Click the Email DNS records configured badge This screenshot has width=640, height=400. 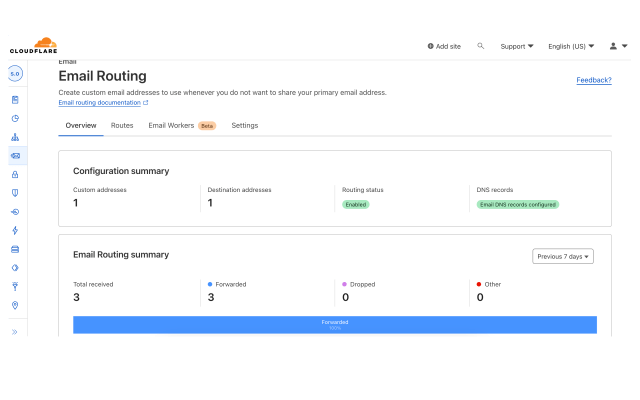click(x=518, y=204)
